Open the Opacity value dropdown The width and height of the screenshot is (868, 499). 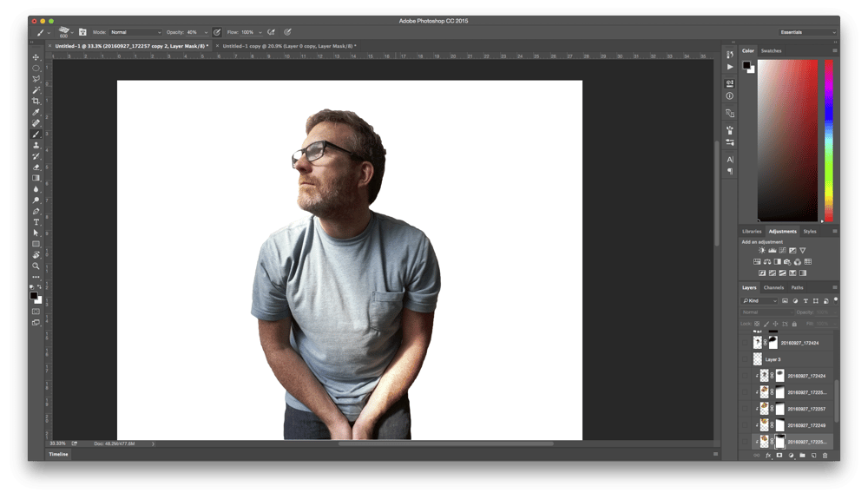click(206, 32)
